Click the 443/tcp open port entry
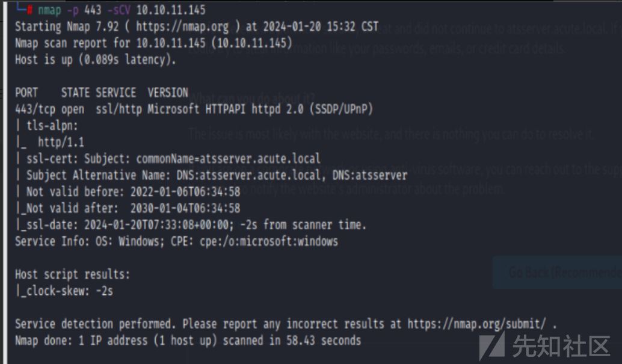The height and width of the screenshot is (364, 622). pos(49,109)
